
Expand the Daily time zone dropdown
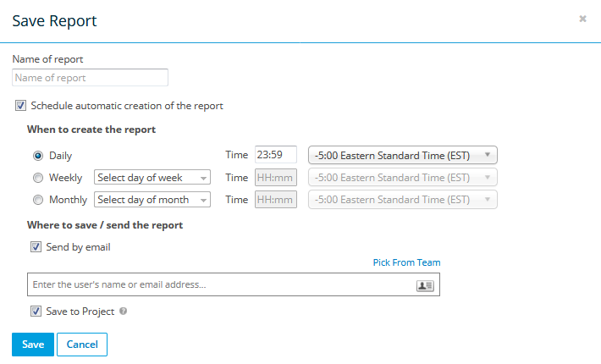403,155
